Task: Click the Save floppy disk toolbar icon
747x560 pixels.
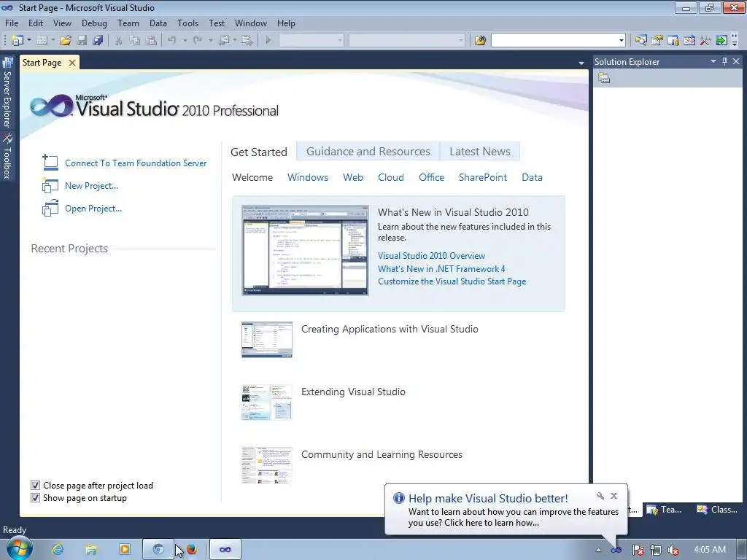Action: pos(82,41)
